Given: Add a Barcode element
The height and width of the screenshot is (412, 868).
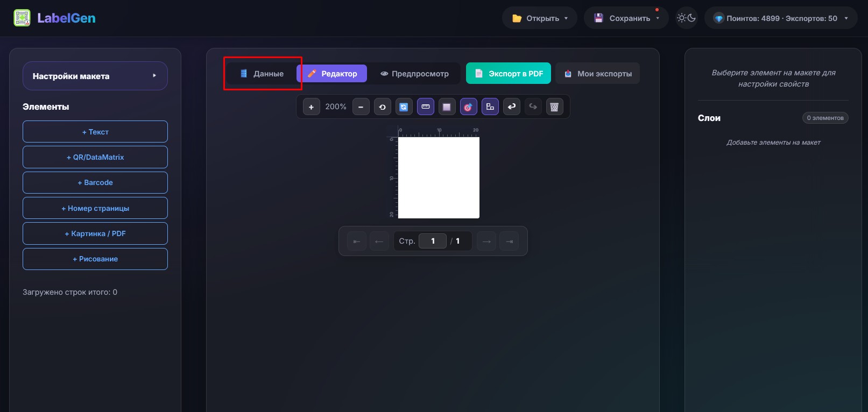Looking at the screenshot, I should (x=95, y=182).
